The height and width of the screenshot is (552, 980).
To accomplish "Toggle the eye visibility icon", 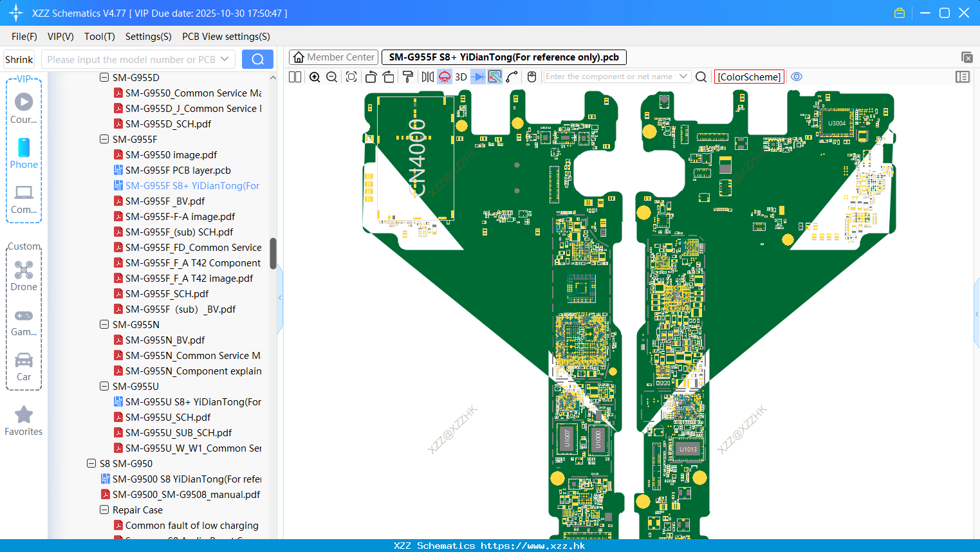I will pos(797,77).
